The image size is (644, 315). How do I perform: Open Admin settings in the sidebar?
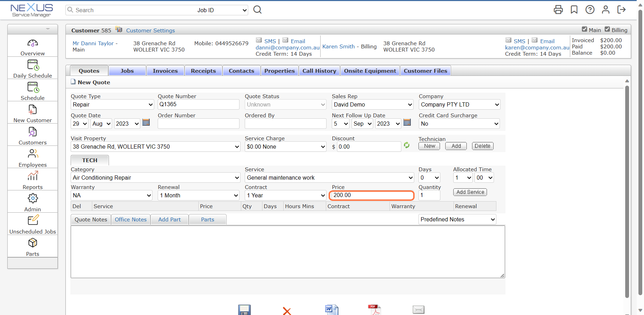(33, 203)
